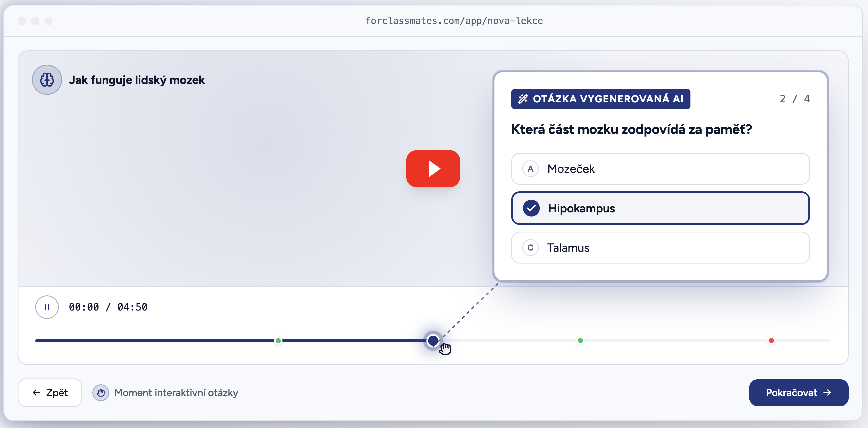The image size is (868, 428).
Task: Click the right arrow icon in Pokračovat
Action: (827, 393)
